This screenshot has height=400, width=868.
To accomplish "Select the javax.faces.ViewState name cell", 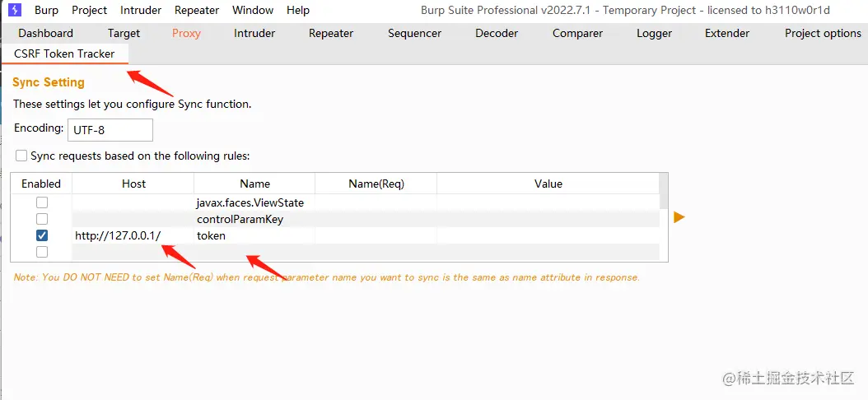I will (x=254, y=202).
